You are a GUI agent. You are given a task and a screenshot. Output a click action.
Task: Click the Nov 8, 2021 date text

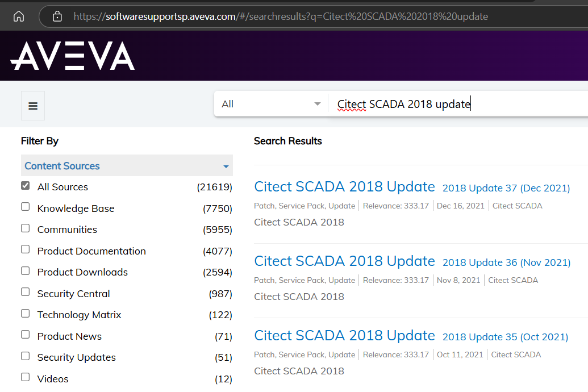click(458, 280)
